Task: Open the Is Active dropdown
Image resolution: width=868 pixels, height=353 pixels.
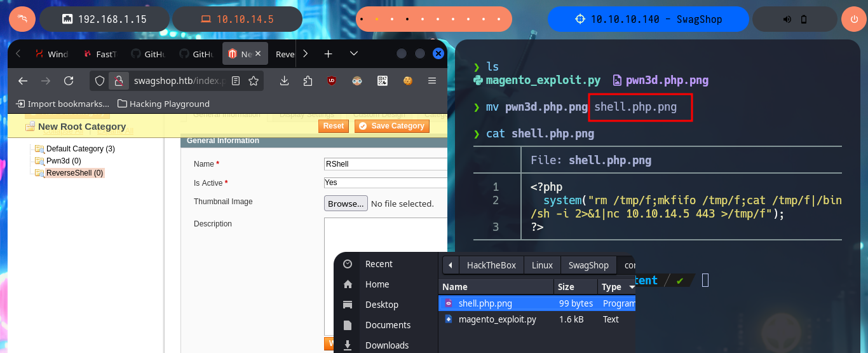Action: pyautogui.click(x=386, y=183)
